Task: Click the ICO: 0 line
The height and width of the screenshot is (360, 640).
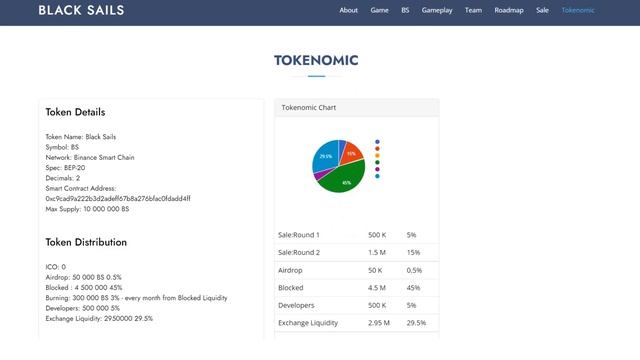Action: 56,267
